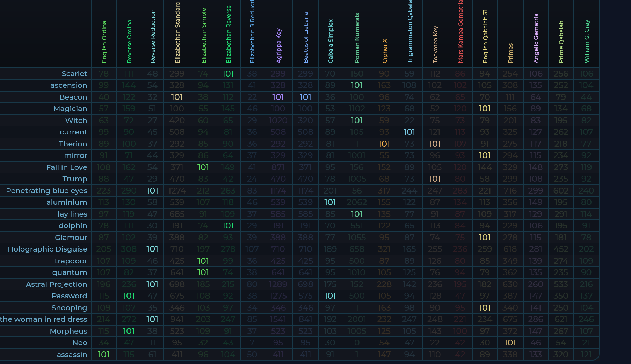631x364 pixels.
Task: Click the phrase 'Scarlet' in the table
Action: point(74,74)
